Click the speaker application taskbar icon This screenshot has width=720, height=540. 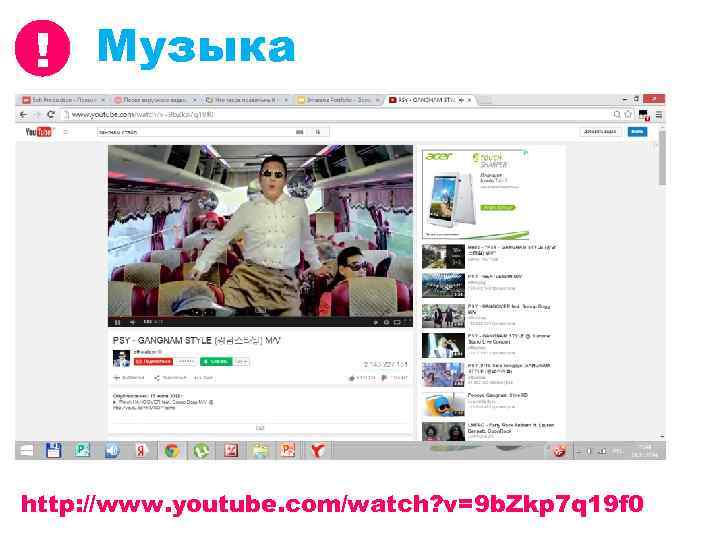[x=112, y=451]
